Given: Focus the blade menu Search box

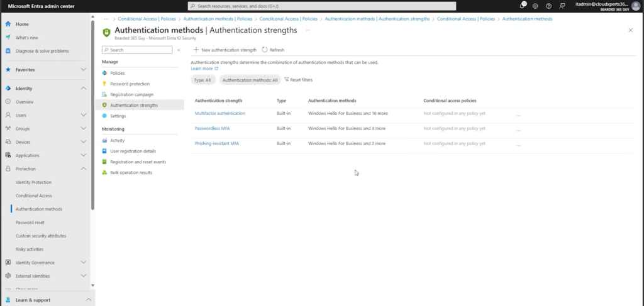Looking at the screenshot, I should [x=137, y=50].
